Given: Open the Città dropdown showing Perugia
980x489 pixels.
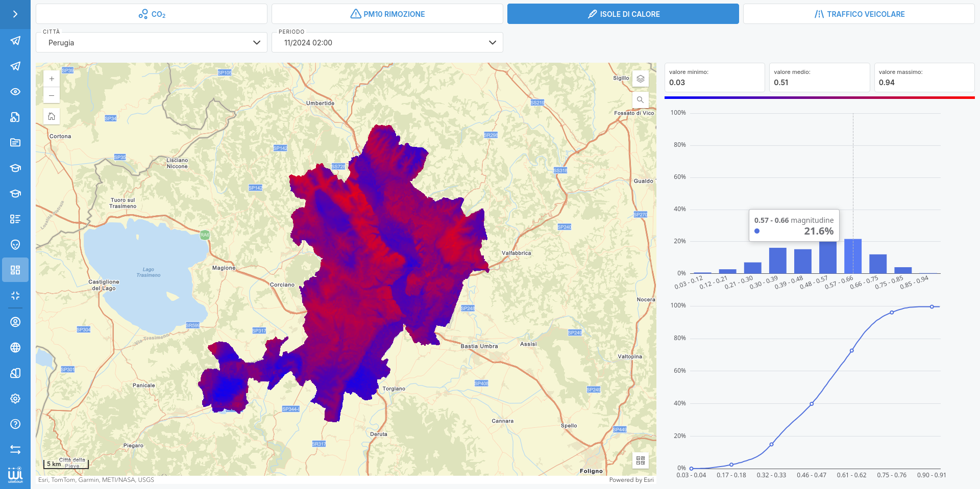Looking at the screenshot, I should (152, 43).
